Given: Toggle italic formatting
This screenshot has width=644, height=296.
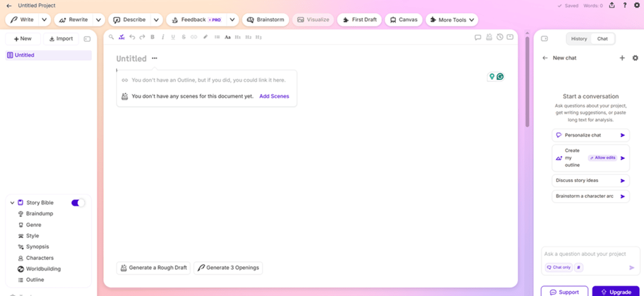Looking at the screenshot, I should [163, 37].
